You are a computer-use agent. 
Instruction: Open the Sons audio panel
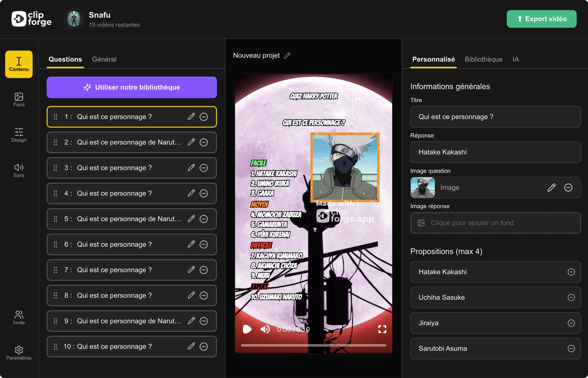pos(19,170)
